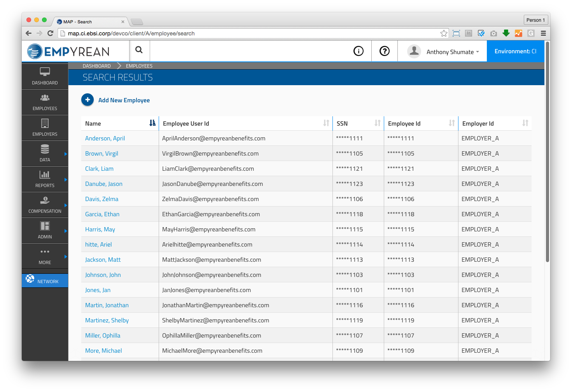
Task: Expand Admin submenu arrow
Action: (66, 231)
